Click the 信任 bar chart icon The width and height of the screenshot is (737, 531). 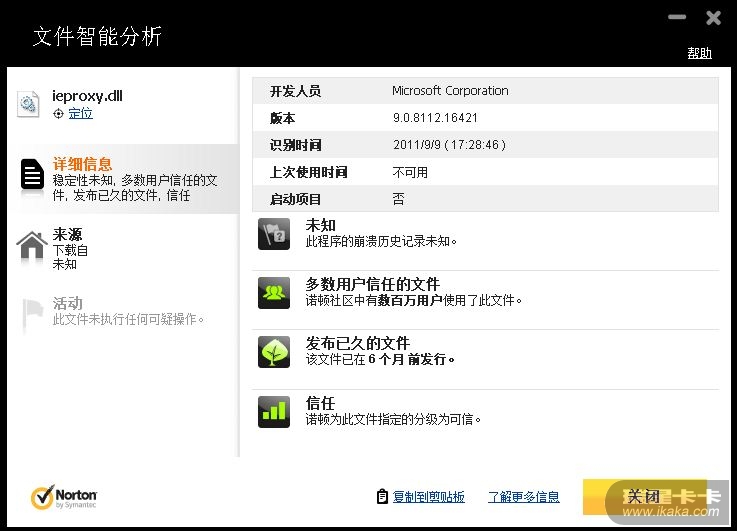click(274, 412)
